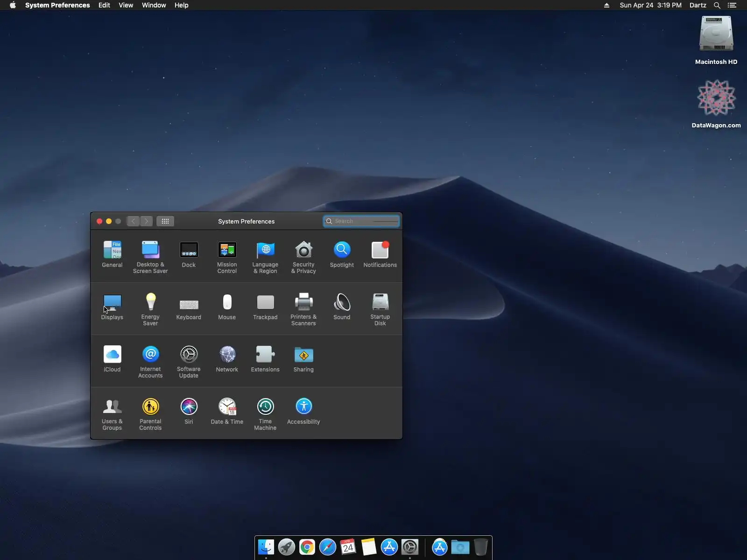Click the eject icon in menu bar
The height and width of the screenshot is (560, 747).
point(606,5)
